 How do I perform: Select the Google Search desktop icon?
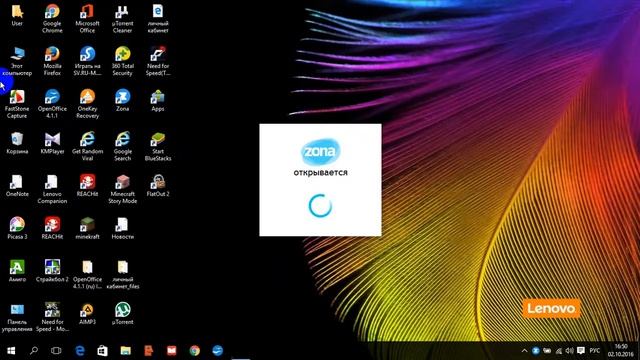pos(122,147)
